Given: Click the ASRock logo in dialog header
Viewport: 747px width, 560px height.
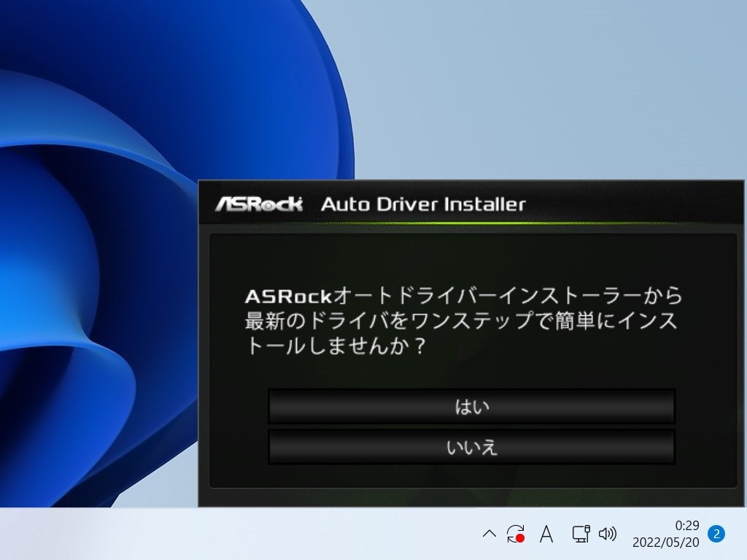Looking at the screenshot, I should coord(258,203).
